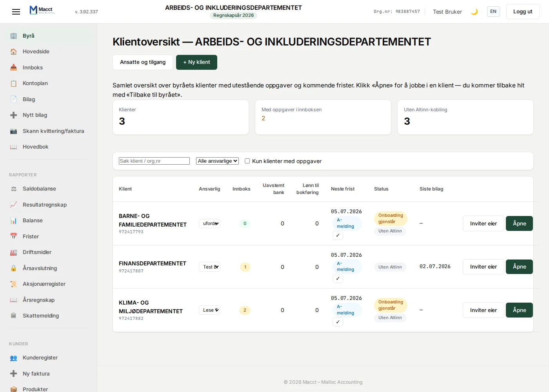
Task: Log out with Logg ut button
Action: pyautogui.click(x=523, y=11)
